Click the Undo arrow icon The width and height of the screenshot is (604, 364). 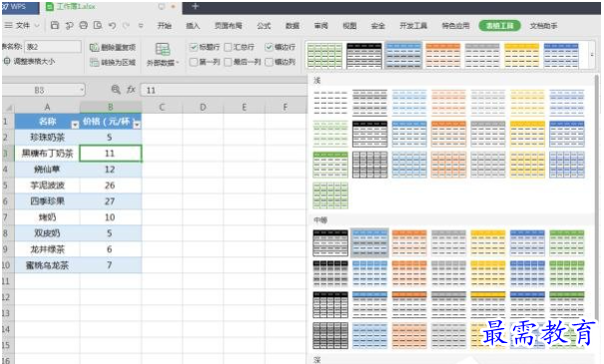[x=112, y=25]
